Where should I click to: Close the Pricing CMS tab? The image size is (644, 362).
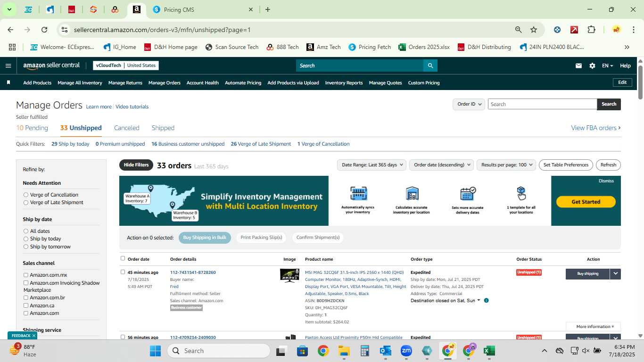click(x=251, y=9)
